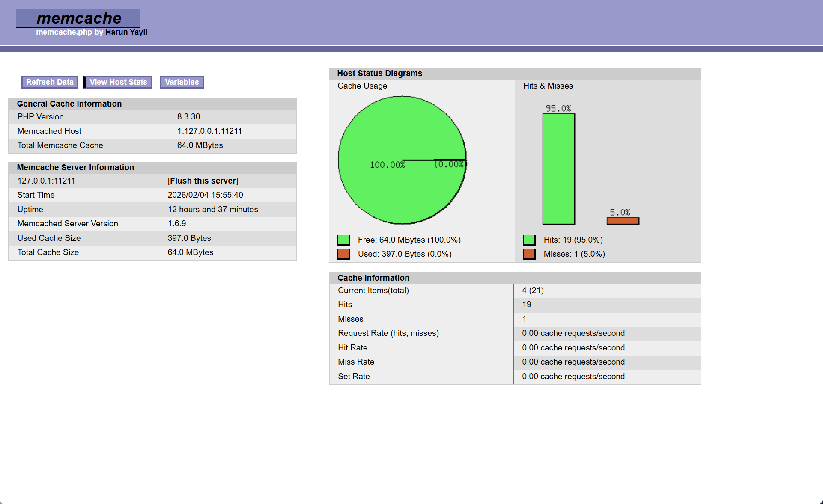Click the memcache logo title
The image size is (823, 504).
79,18
